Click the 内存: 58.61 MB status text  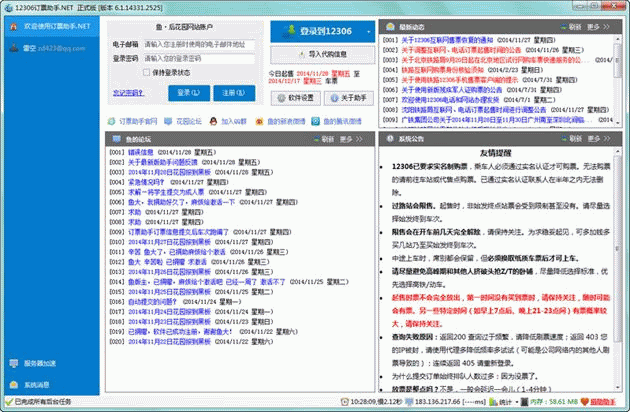[554, 402]
